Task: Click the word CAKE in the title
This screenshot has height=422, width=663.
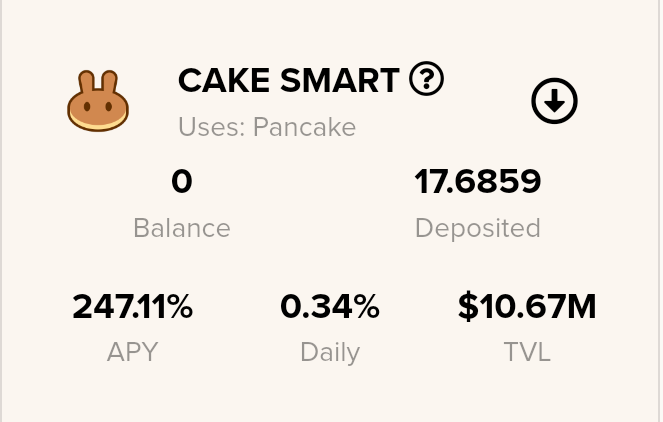Action: pyautogui.click(x=224, y=80)
